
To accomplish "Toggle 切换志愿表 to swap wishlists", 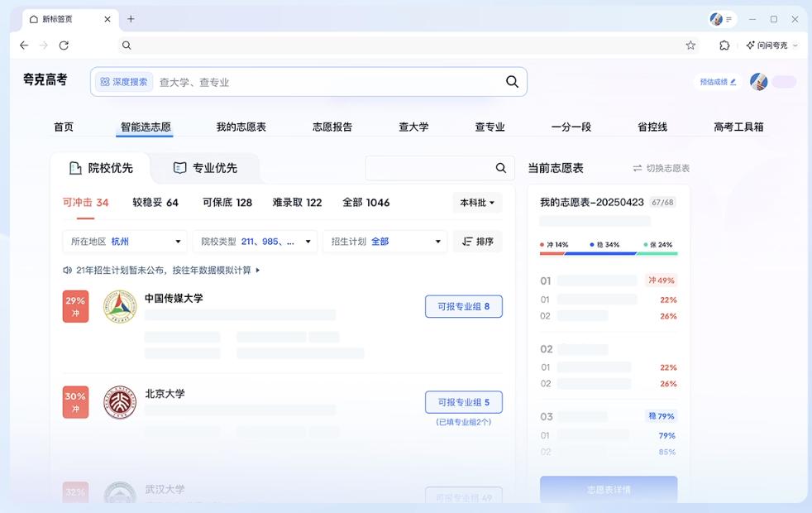I will pos(666,168).
